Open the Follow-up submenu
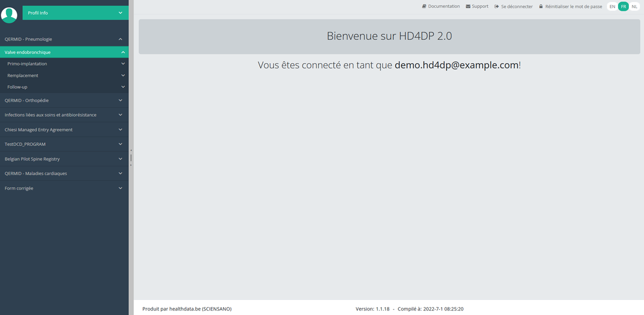Viewport: 644px width, 315px height. click(x=64, y=87)
